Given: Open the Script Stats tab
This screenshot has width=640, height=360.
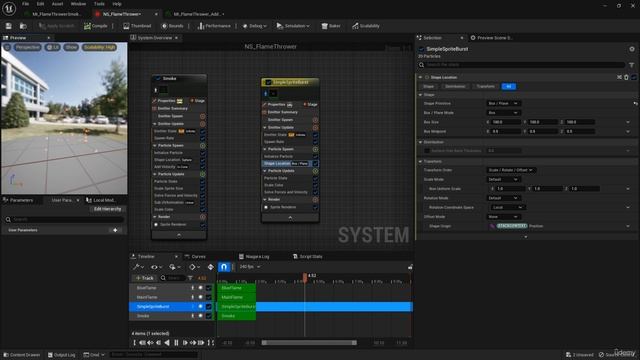Looking at the screenshot, I should click(x=308, y=256).
